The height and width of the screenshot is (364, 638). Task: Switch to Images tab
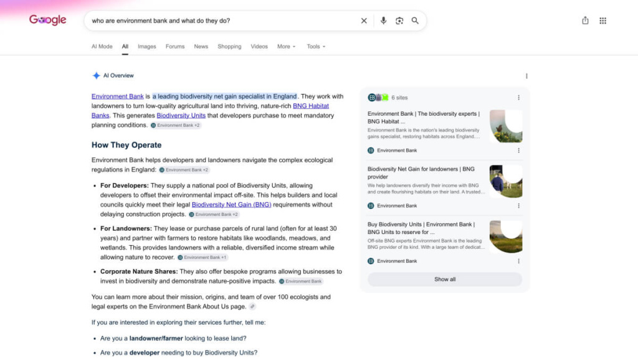(x=147, y=46)
